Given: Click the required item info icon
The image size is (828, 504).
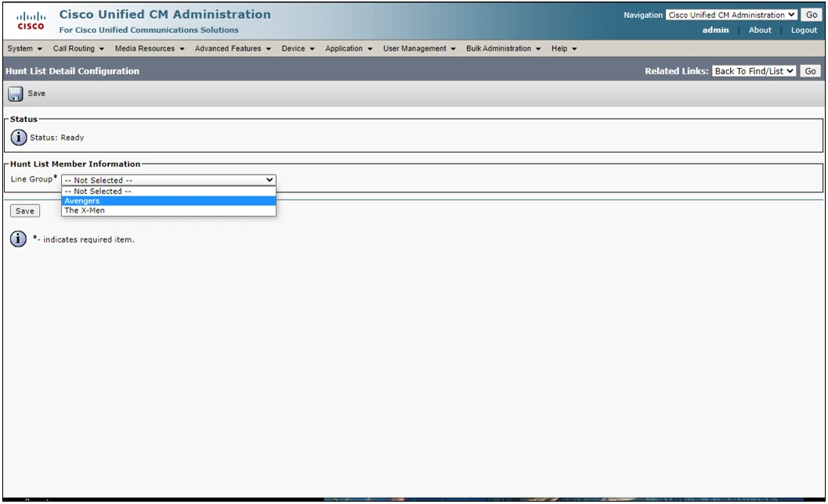Looking at the screenshot, I should coord(19,239).
